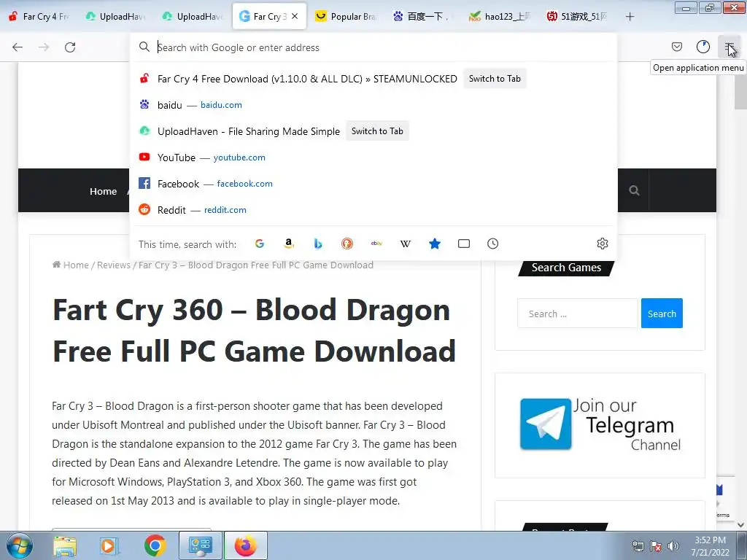Click the blue Search button
The image size is (747, 560).
click(x=662, y=314)
